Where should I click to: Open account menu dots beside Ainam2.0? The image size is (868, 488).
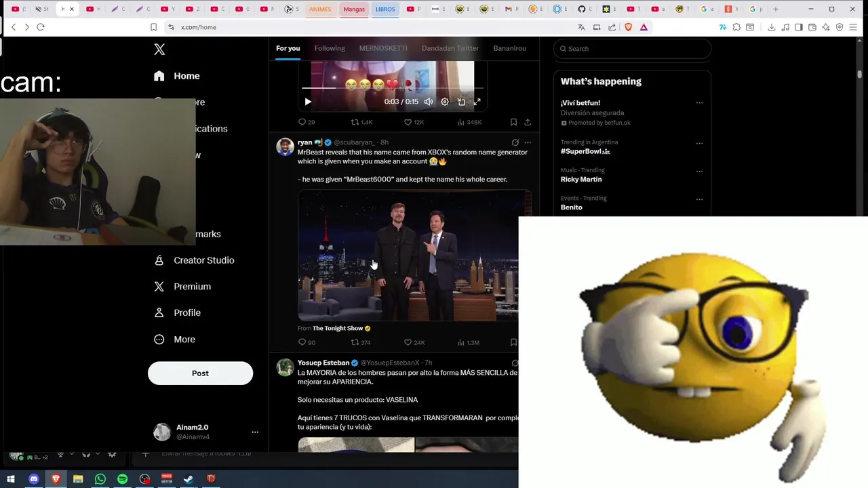pos(255,432)
